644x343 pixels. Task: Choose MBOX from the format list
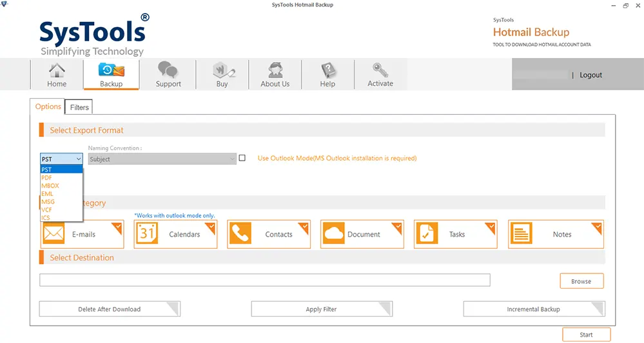tap(62, 186)
